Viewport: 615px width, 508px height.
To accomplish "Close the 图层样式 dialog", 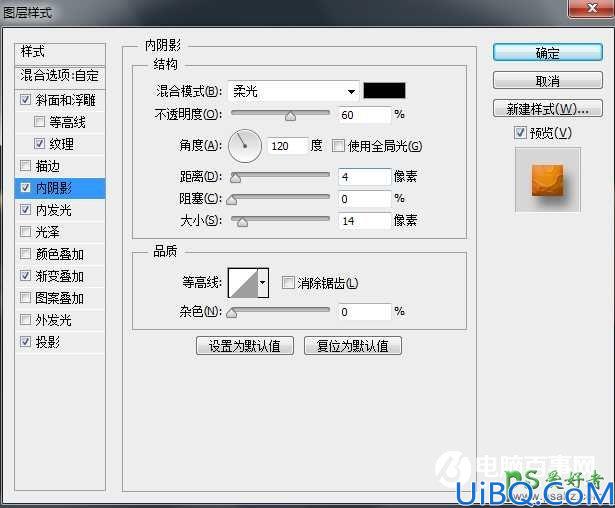I will 591,8.
